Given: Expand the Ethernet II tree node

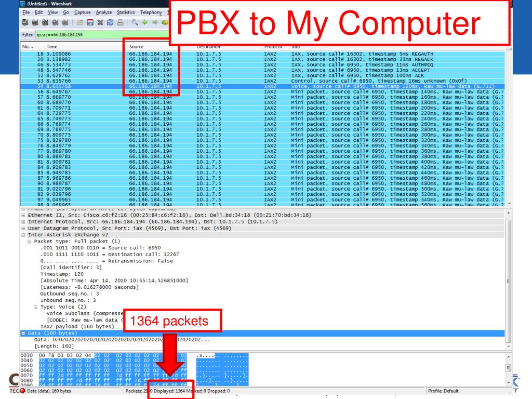Looking at the screenshot, I should click(x=23, y=215).
